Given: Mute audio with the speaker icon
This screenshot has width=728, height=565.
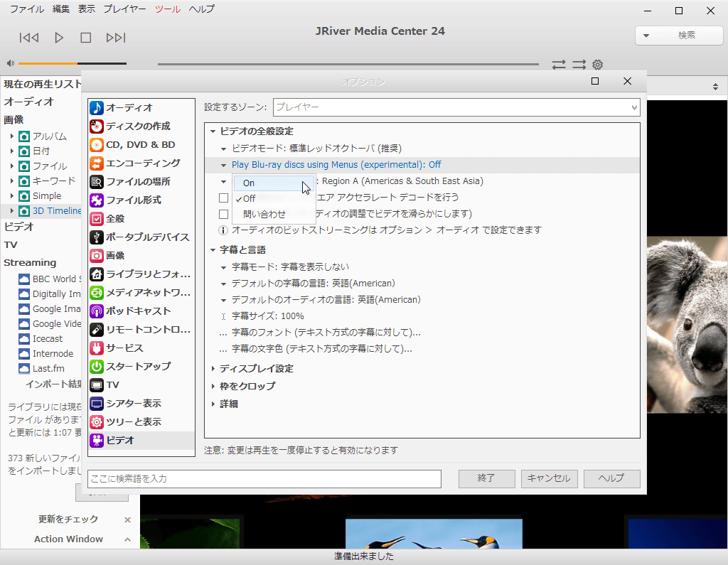Looking at the screenshot, I should click(x=10, y=63).
